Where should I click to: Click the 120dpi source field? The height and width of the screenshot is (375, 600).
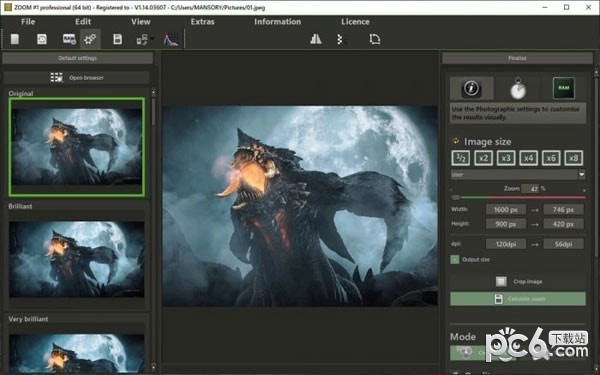[505, 244]
